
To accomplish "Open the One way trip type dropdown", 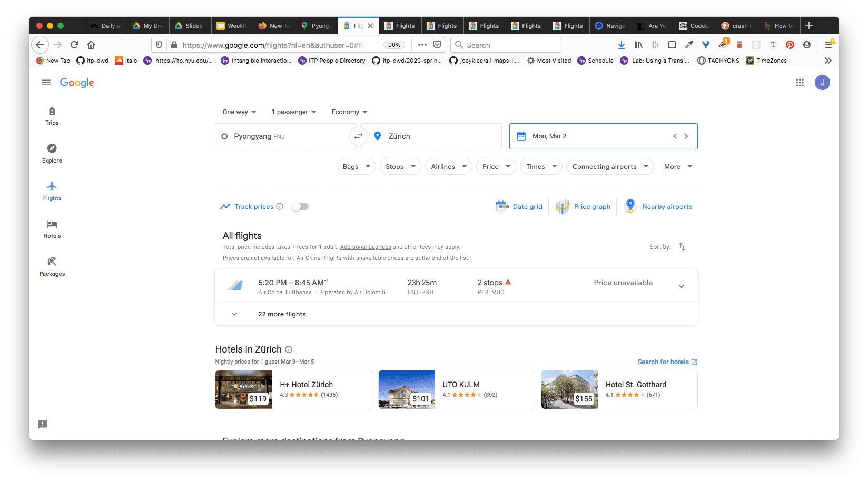I will point(239,112).
